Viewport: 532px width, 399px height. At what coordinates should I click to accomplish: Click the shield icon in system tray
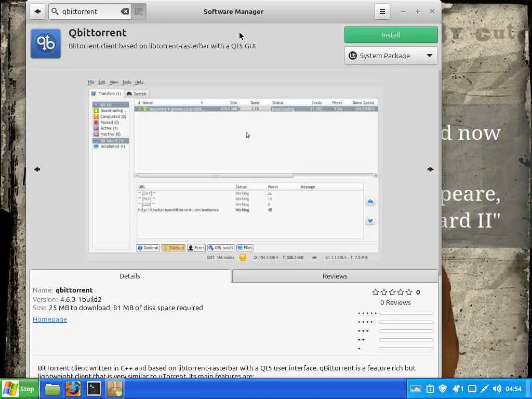443,389
